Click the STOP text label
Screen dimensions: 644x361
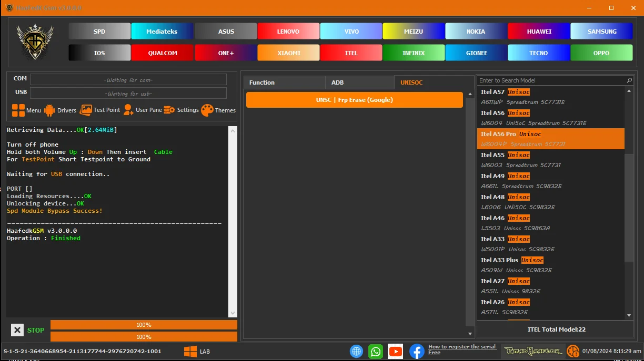36,331
